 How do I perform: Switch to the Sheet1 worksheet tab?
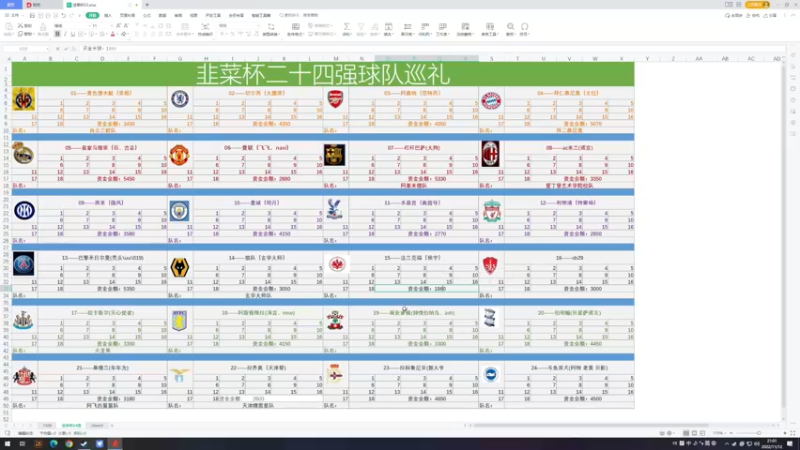pyautogui.click(x=97, y=426)
